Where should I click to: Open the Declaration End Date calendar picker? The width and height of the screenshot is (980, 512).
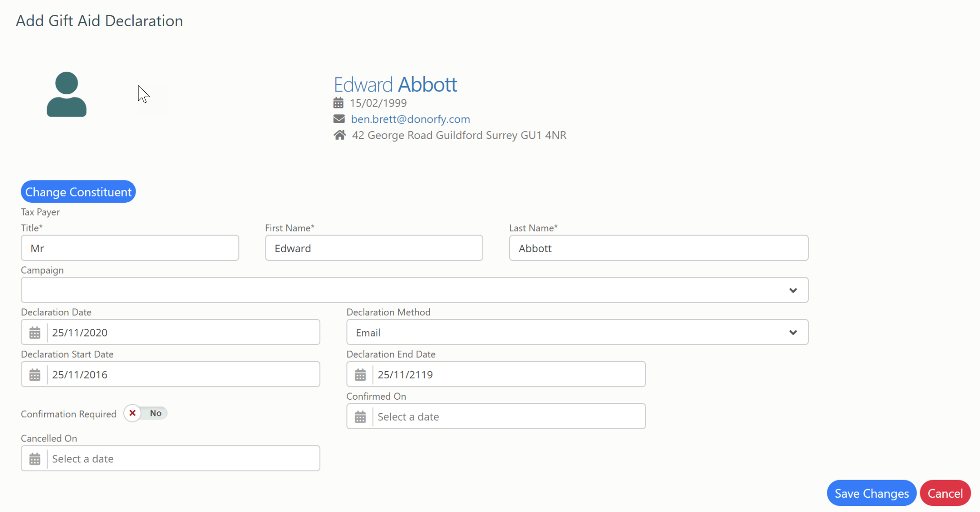coord(360,374)
